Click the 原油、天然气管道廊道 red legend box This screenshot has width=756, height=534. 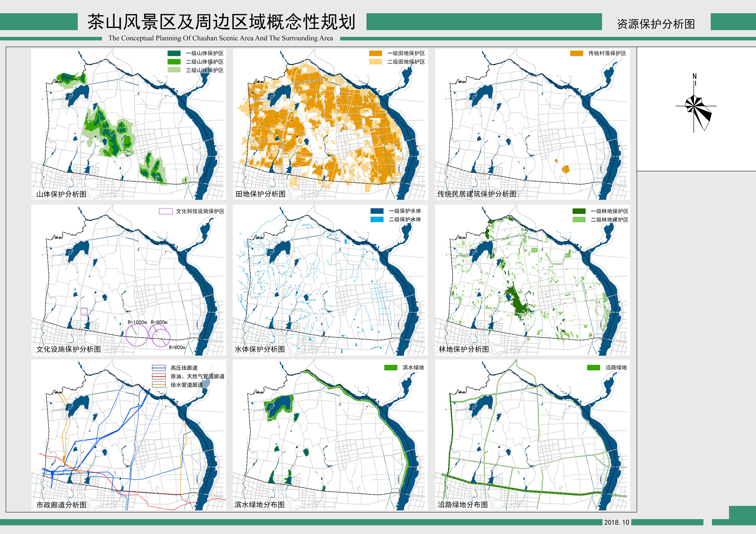click(159, 376)
